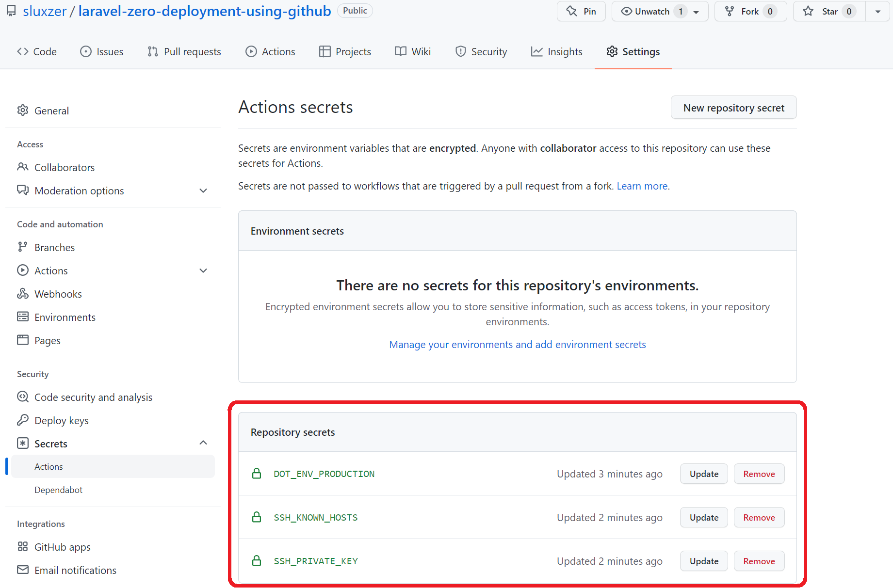
Task: Click the GitHub apps grid icon
Action: click(x=23, y=547)
